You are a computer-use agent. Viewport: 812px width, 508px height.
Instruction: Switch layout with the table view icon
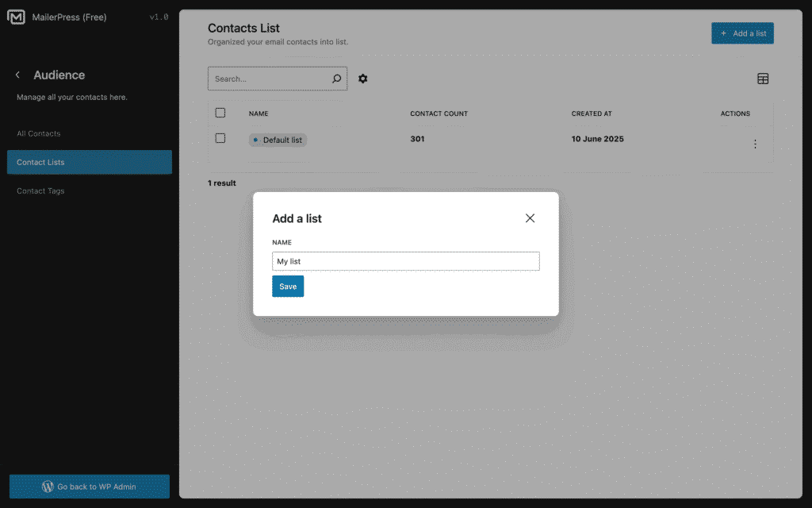pos(763,79)
